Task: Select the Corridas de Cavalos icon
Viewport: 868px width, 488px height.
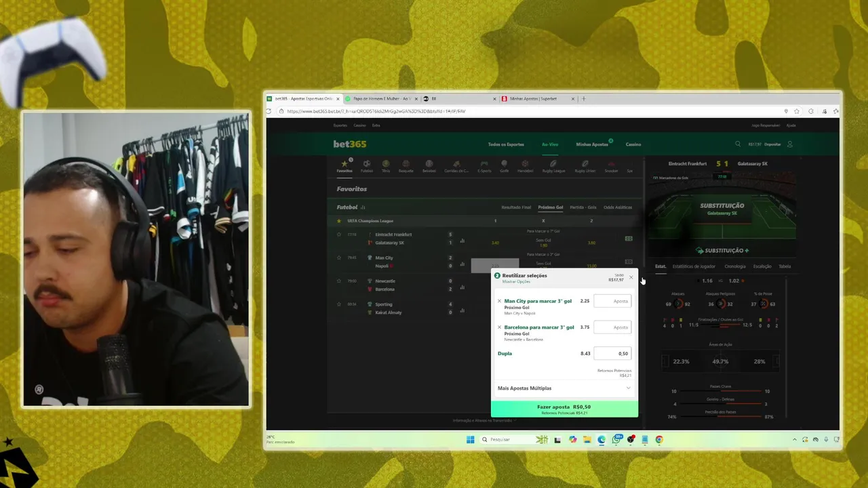Action: coord(456,166)
